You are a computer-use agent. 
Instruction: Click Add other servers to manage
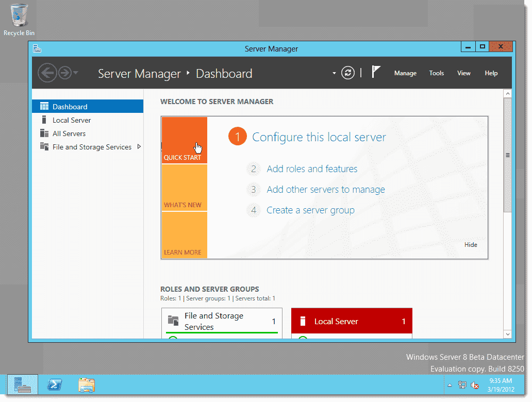(326, 190)
